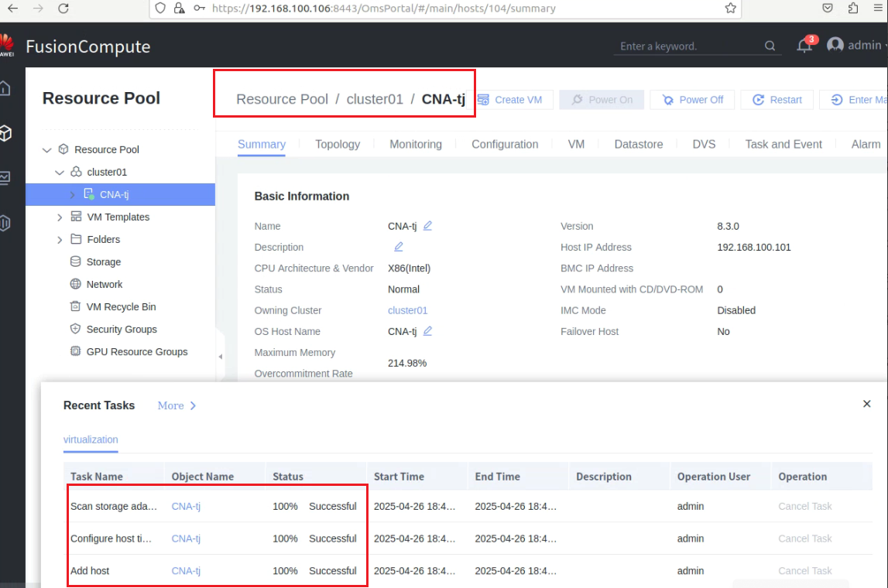
Task: Open the monitoring sidebar icon
Action: point(5,178)
